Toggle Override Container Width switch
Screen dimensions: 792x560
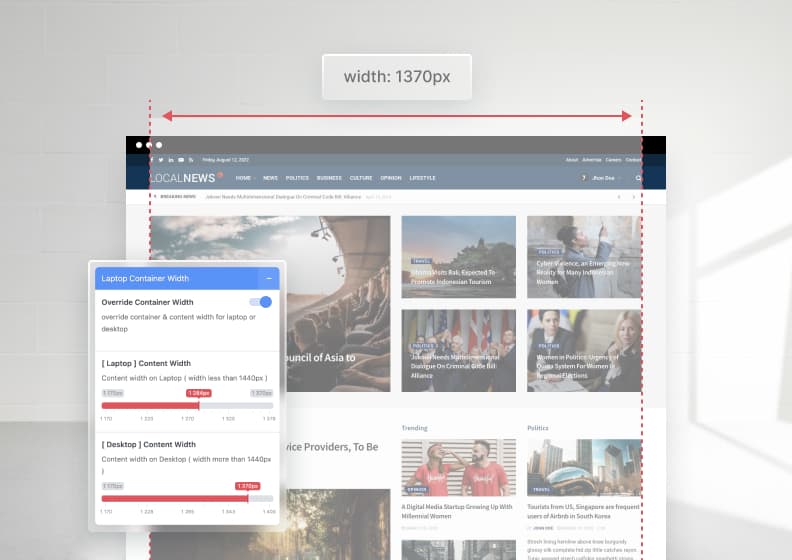[x=261, y=302]
